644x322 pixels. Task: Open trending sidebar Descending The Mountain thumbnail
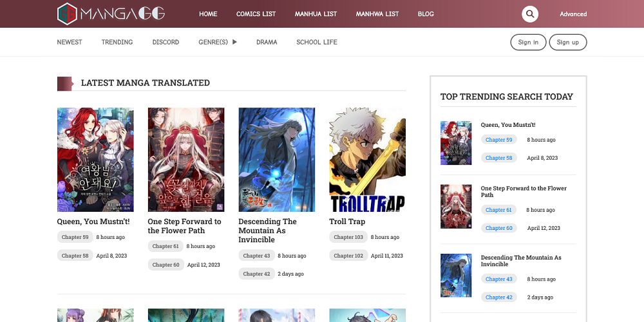[456, 275]
